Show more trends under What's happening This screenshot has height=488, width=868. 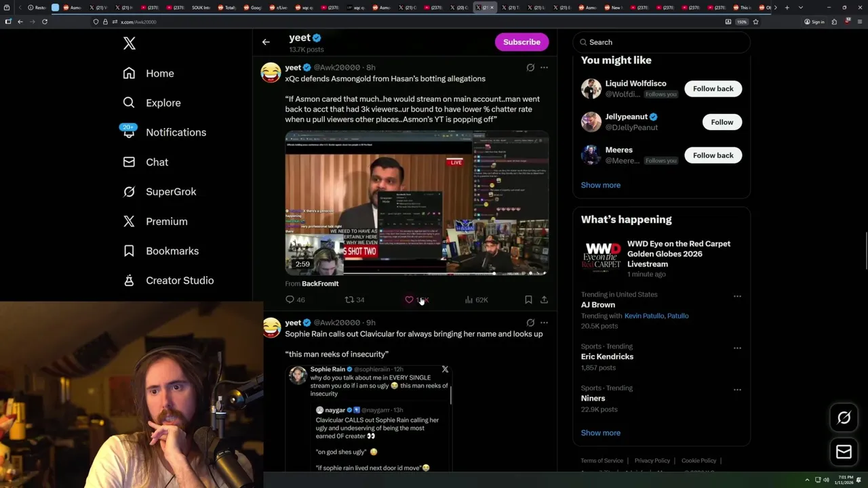[600, 433]
